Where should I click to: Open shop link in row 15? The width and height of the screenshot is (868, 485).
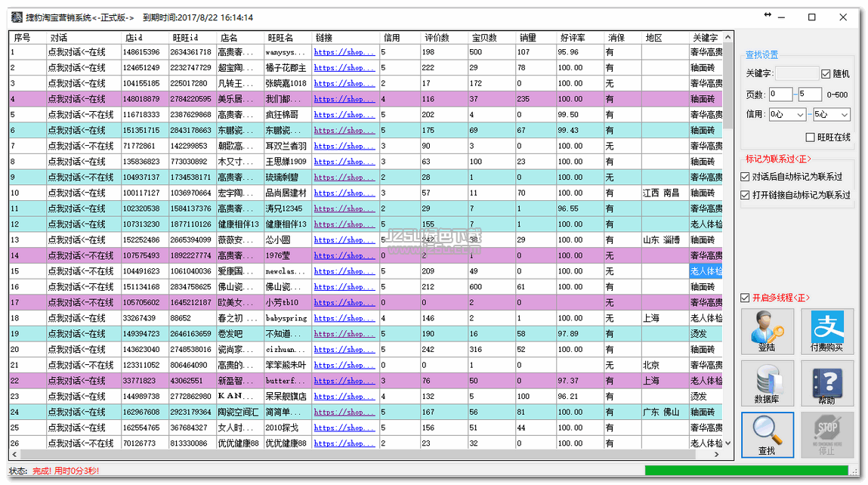coord(344,271)
